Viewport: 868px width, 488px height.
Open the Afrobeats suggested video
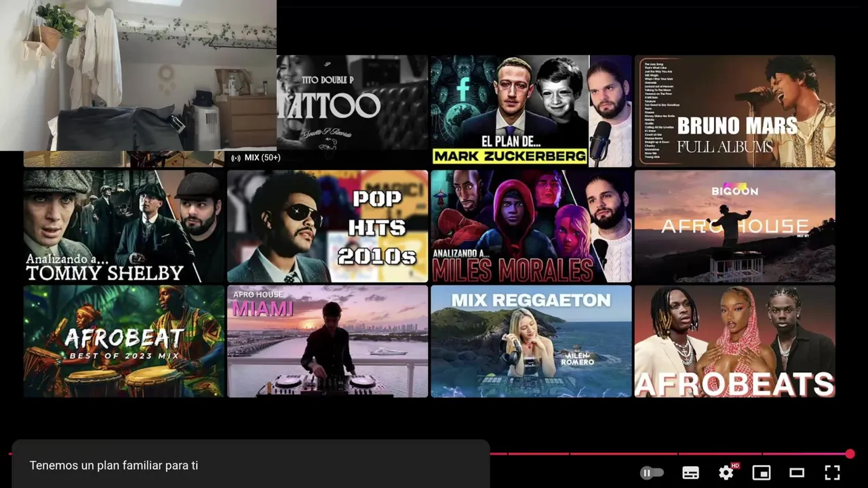coord(734,342)
